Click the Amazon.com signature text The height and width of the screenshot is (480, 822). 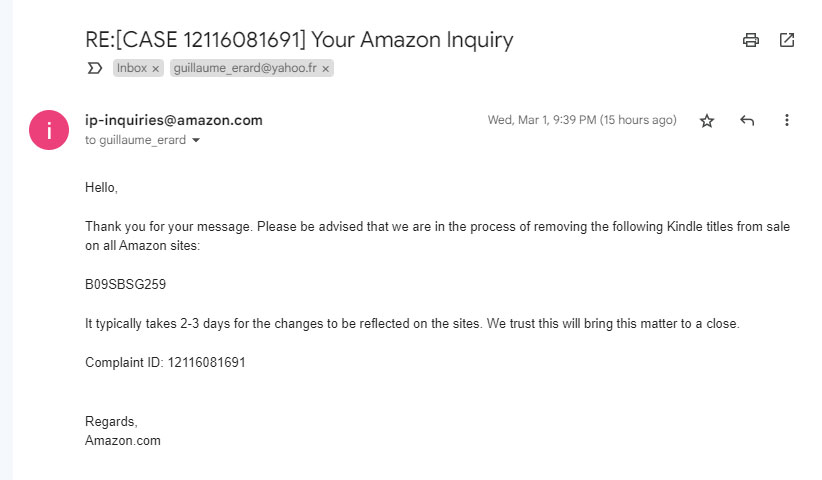[123, 440]
